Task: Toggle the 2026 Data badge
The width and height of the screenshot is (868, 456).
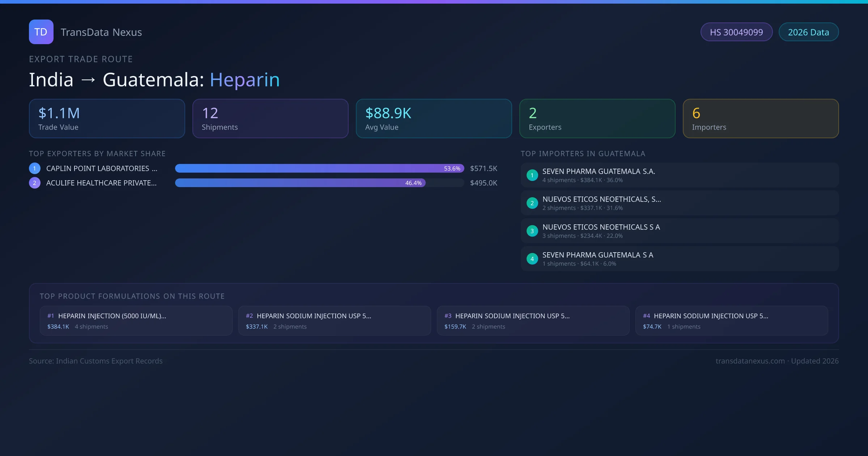Action: click(x=808, y=32)
